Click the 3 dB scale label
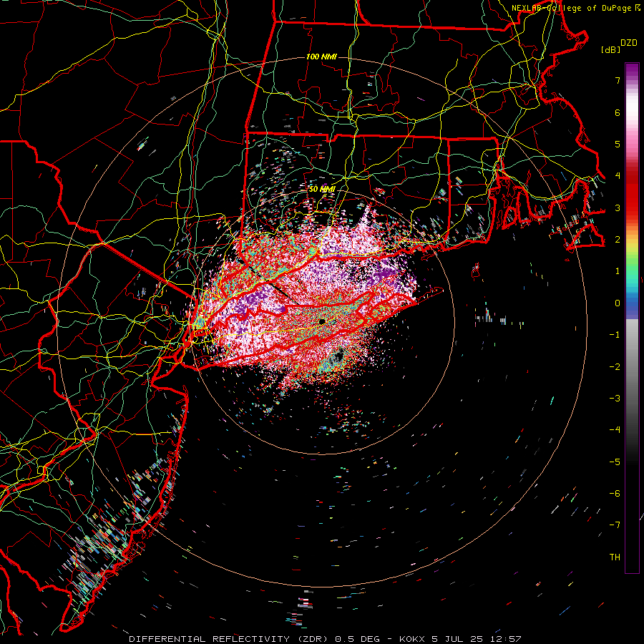644x644 pixels. click(x=618, y=208)
